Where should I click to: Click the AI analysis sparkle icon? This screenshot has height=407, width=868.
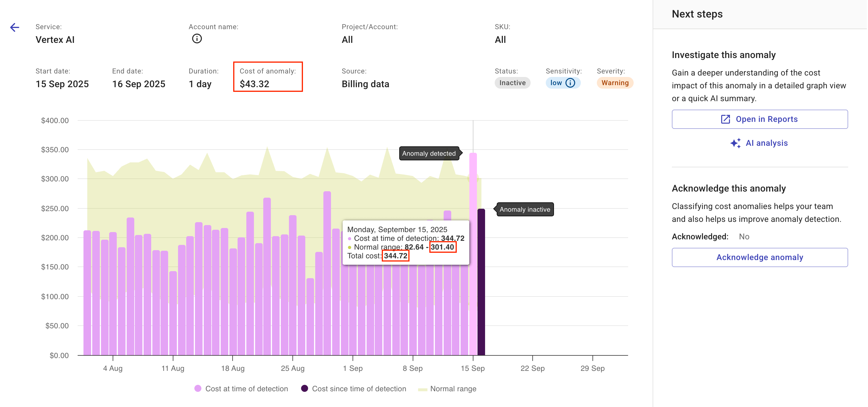(735, 143)
